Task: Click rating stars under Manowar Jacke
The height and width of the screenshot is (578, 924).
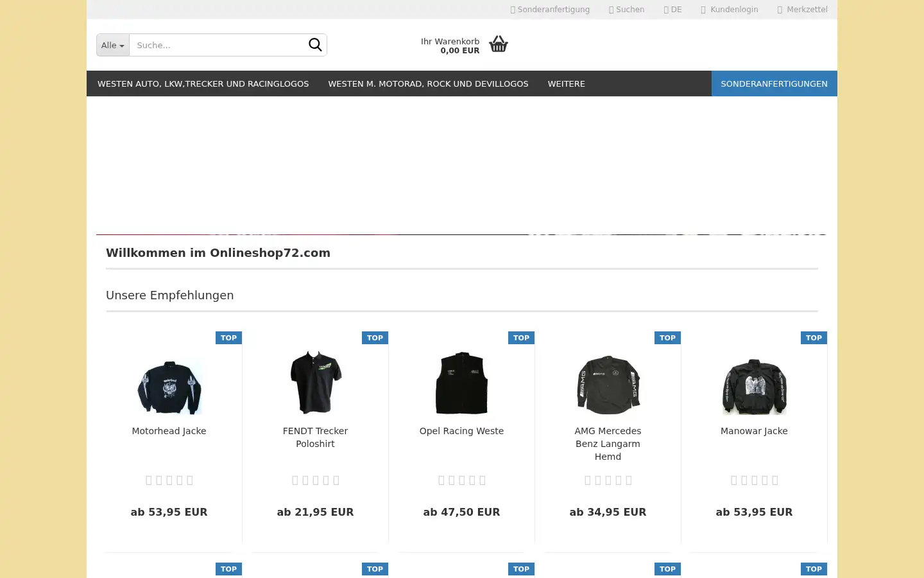Action: [x=755, y=480]
